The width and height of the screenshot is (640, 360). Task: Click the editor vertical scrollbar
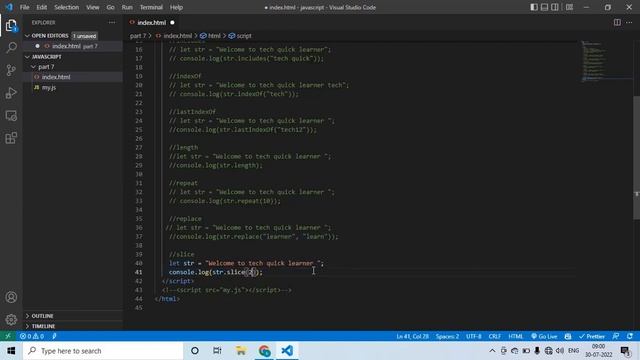[x=636, y=158]
